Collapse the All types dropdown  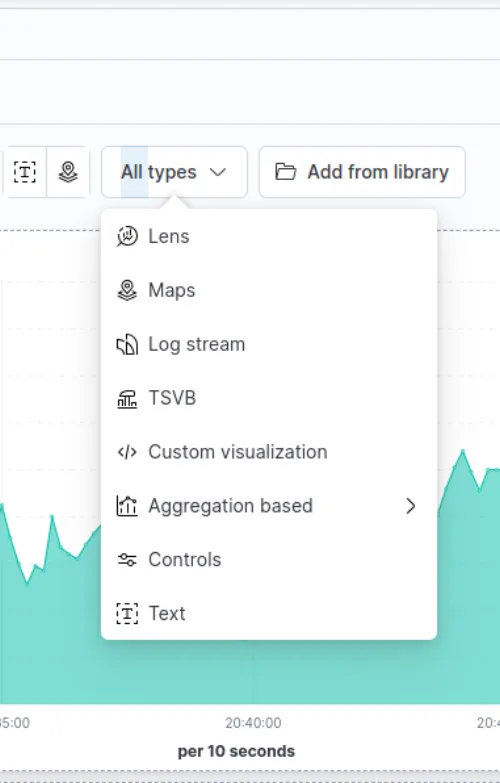click(x=174, y=172)
